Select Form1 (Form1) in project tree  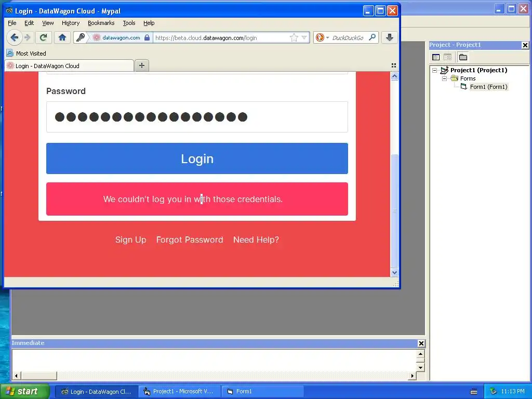click(x=488, y=87)
